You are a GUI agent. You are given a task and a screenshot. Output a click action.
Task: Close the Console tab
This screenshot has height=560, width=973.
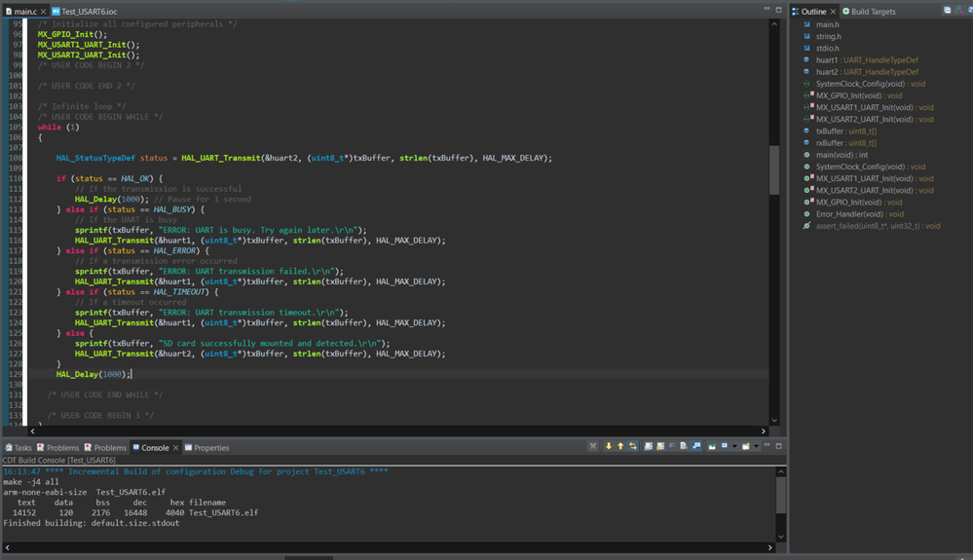coord(175,447)
